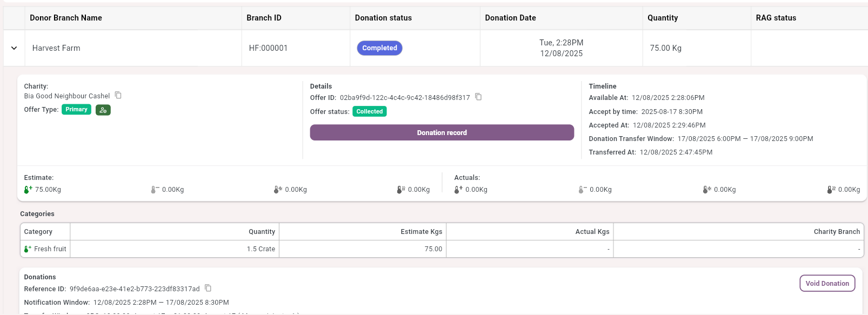Image resolution: width=868 pixels, height=315 pixels.
Task: Click the RAG status column header
Action: [776, 18]
